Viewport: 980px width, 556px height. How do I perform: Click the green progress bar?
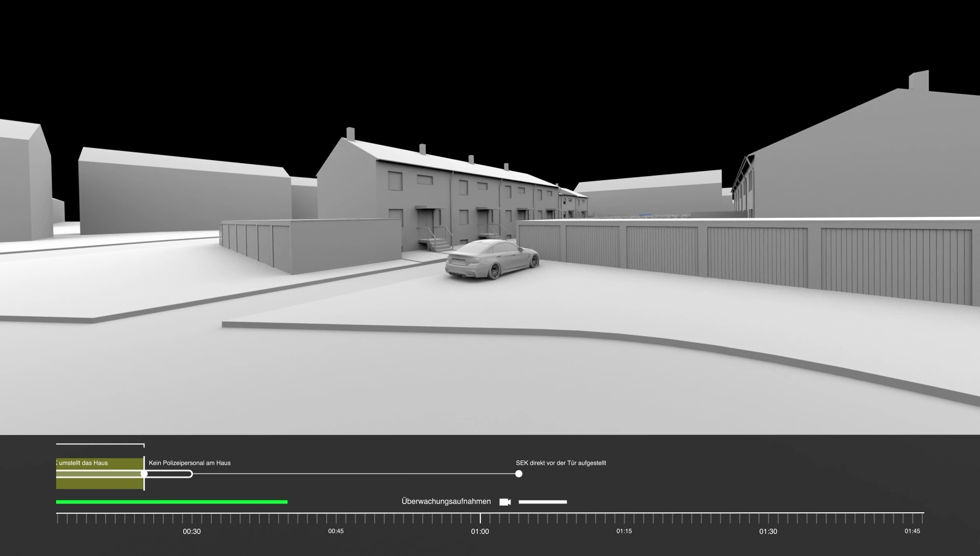pos(171,502)
